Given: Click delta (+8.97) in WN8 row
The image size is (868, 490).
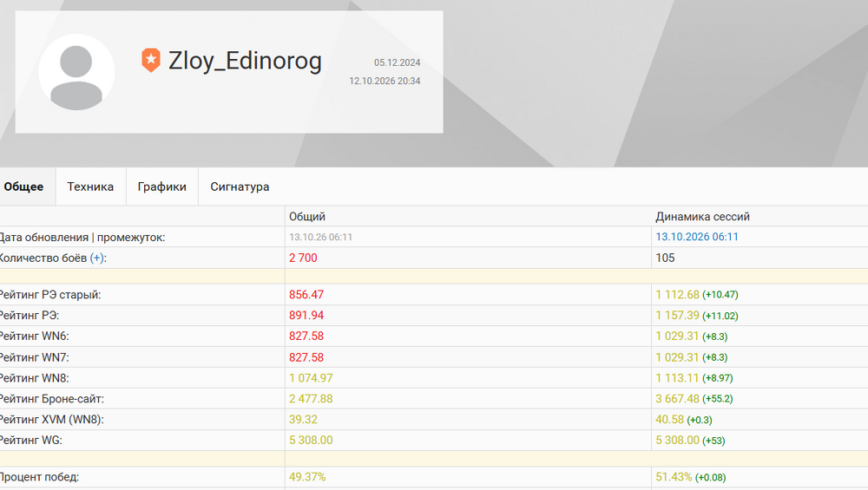Looking at the screenshot, I should [x=718, y=378].
